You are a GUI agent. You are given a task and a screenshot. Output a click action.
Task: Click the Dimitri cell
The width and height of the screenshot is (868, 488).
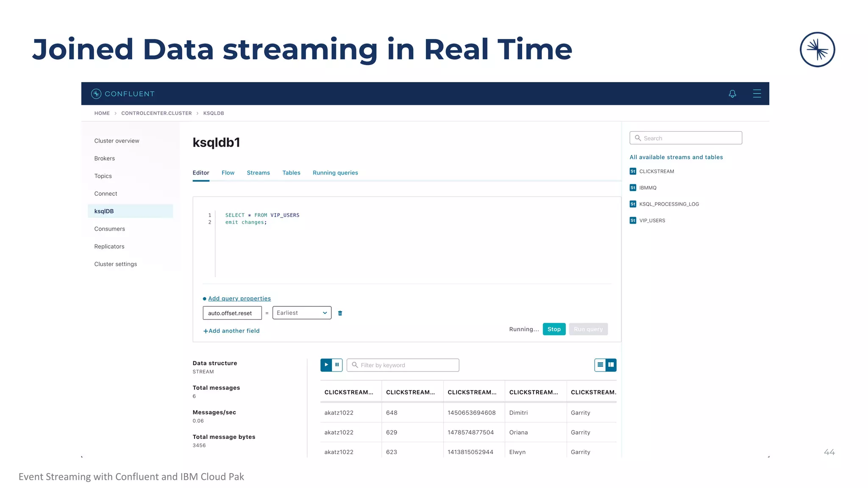click(x=536, y=413)
